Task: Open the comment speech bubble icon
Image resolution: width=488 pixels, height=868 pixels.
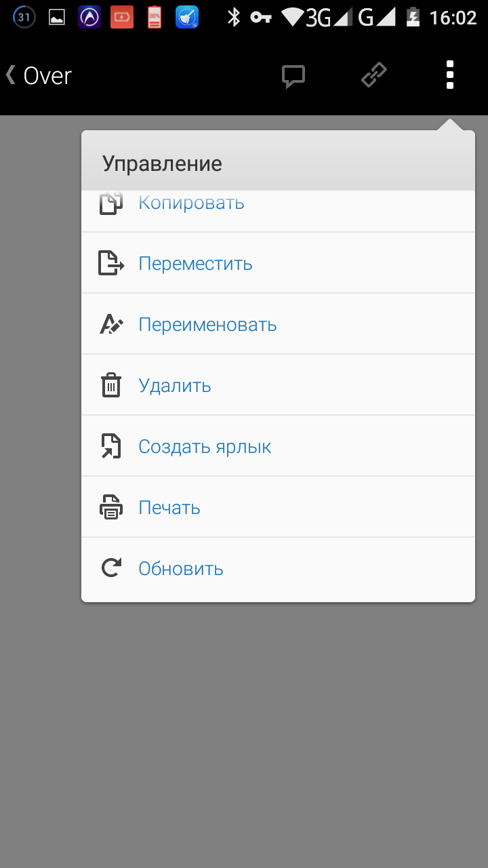Action: click(293, 76)
